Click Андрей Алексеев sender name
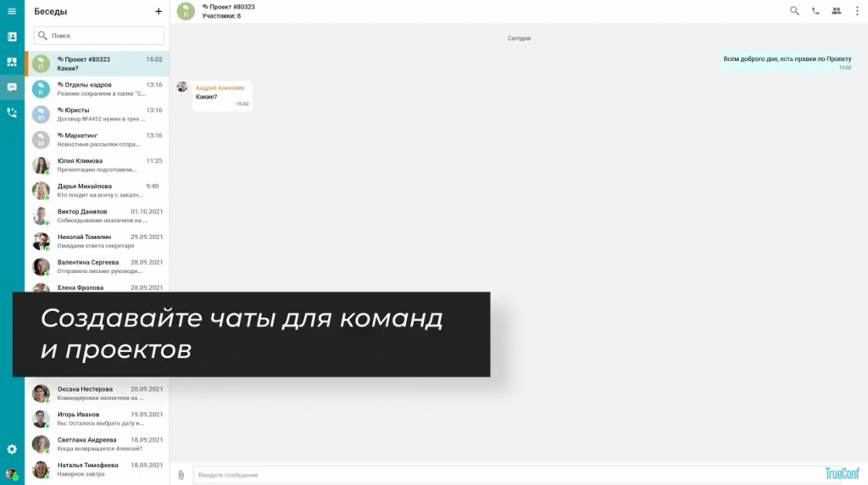The image size is (868, 485). [x=220, y=87]
